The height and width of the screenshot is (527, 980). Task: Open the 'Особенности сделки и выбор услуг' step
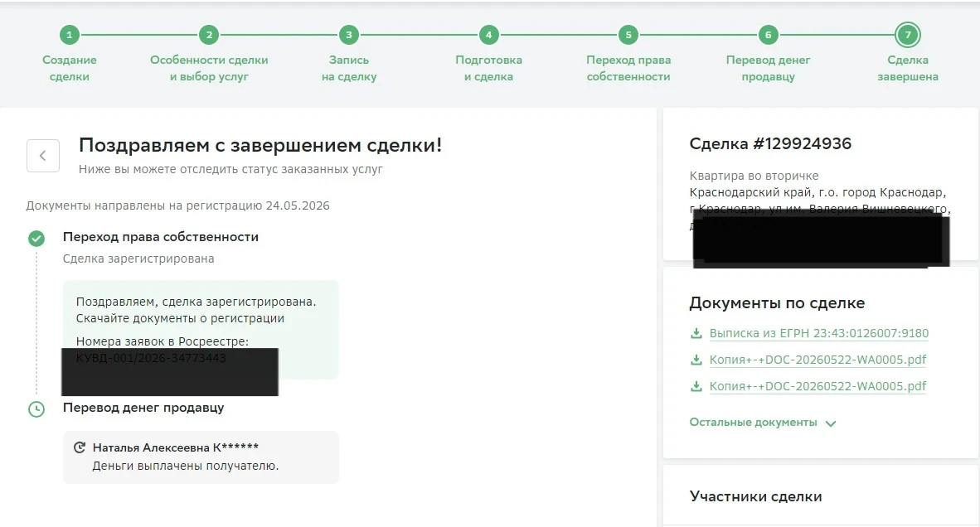(210, 68)
